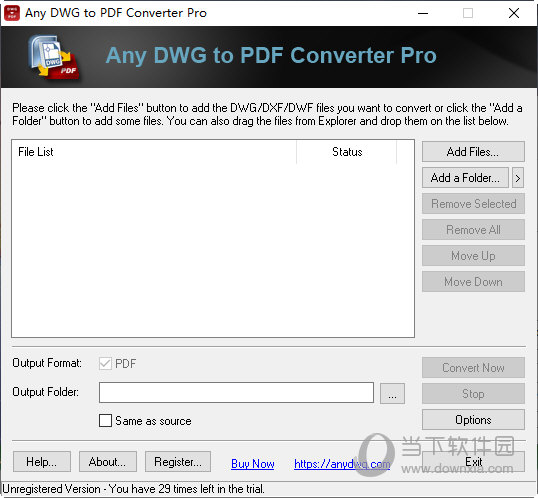This screenshot has width=538, height=498.
Task: Click the DWG to PDF logo in banner
Action: [54, 57]
